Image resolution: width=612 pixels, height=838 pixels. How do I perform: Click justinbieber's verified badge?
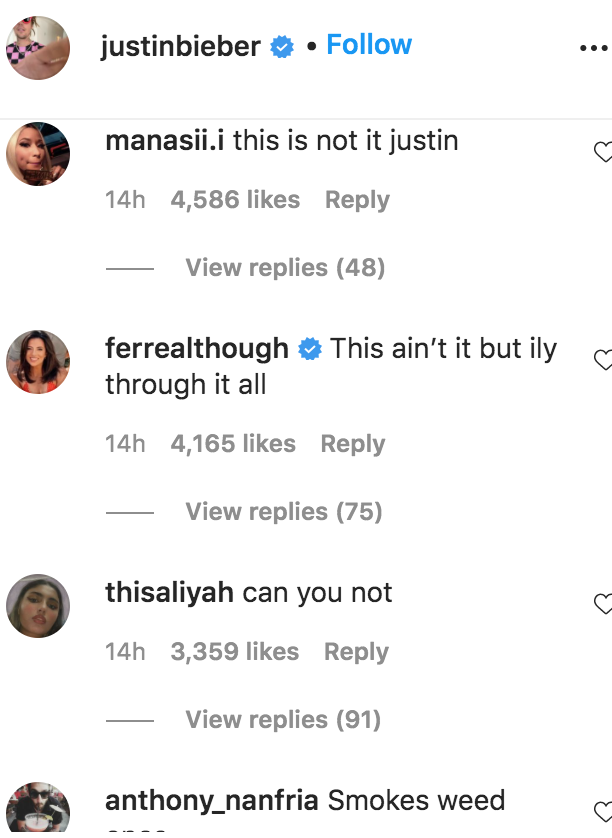(282, 47)
